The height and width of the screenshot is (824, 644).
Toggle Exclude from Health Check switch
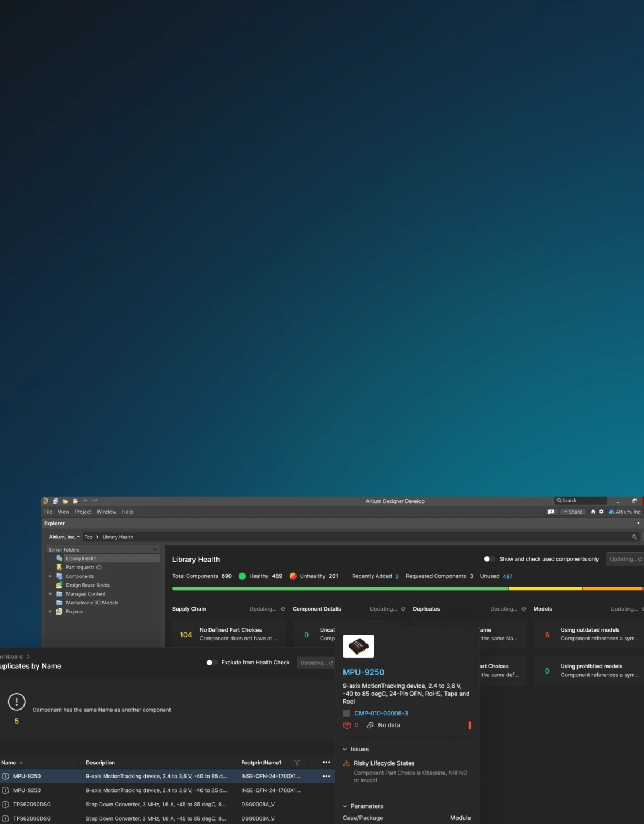tap(211, 663)
